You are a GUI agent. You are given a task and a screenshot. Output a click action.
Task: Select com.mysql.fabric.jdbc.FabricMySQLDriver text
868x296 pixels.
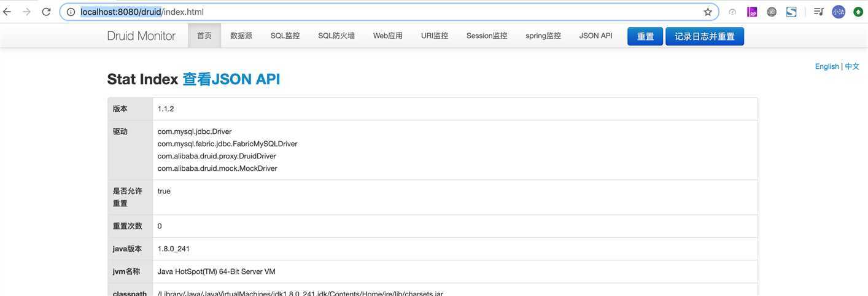(227, 144)
